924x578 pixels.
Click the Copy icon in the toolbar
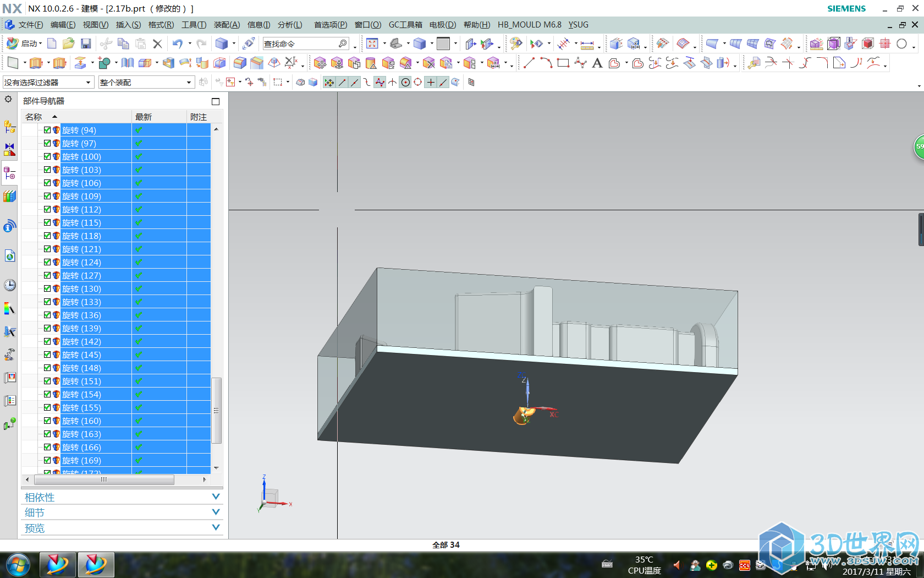[x=123, y=43]
